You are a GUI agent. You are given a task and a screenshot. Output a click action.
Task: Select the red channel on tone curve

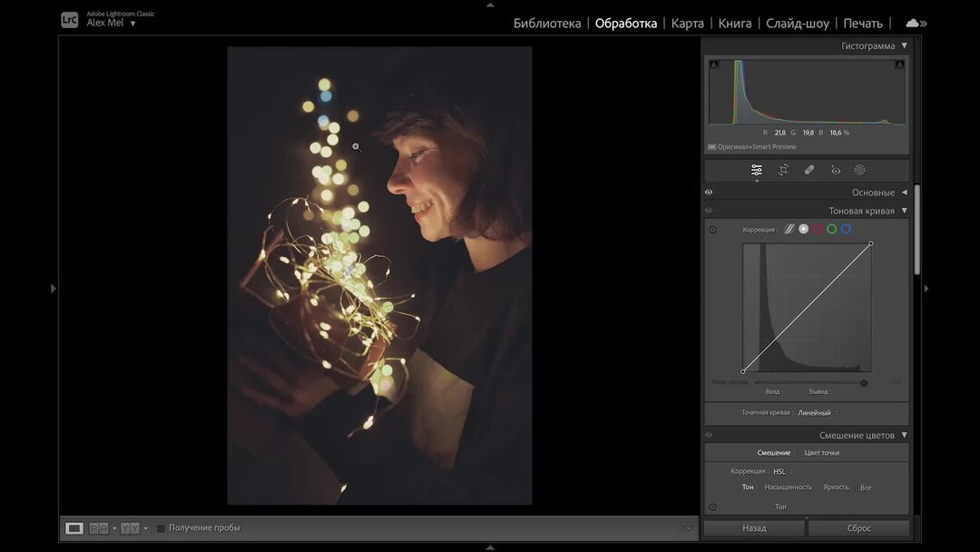817,229
